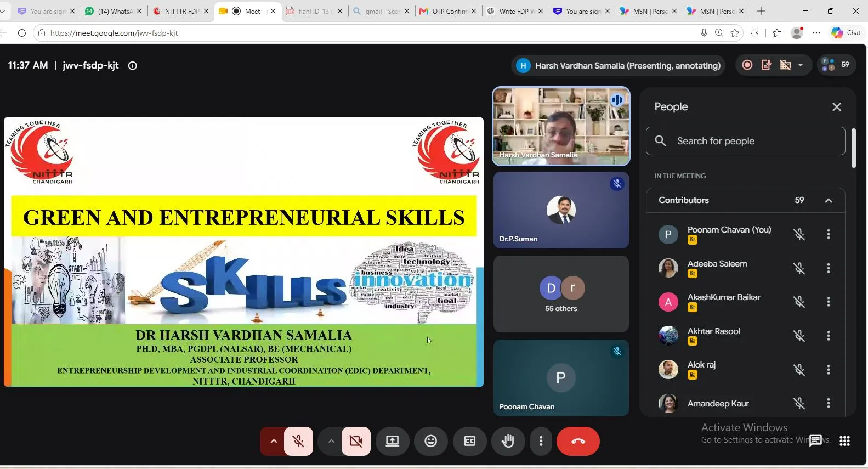Screen dimensions: 868x469
Task: Click the People panel scrollbar
Action: (853, 148)
